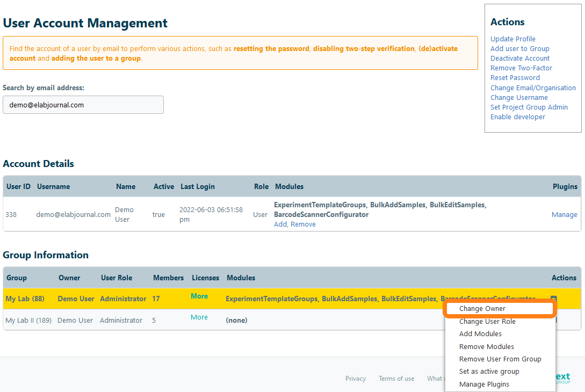This screenshot has height=392, width=585.
Task: Choose Remove User From Group
Action: 500,359
